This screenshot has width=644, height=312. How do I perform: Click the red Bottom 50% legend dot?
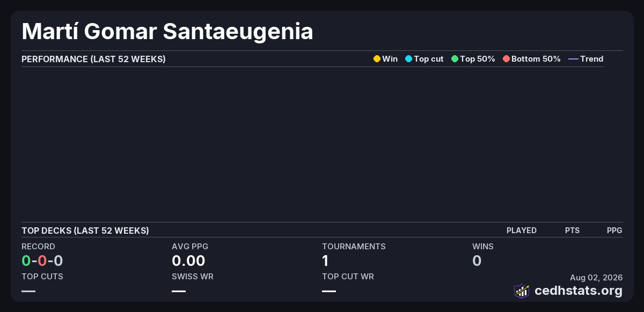tap(506, 59)
